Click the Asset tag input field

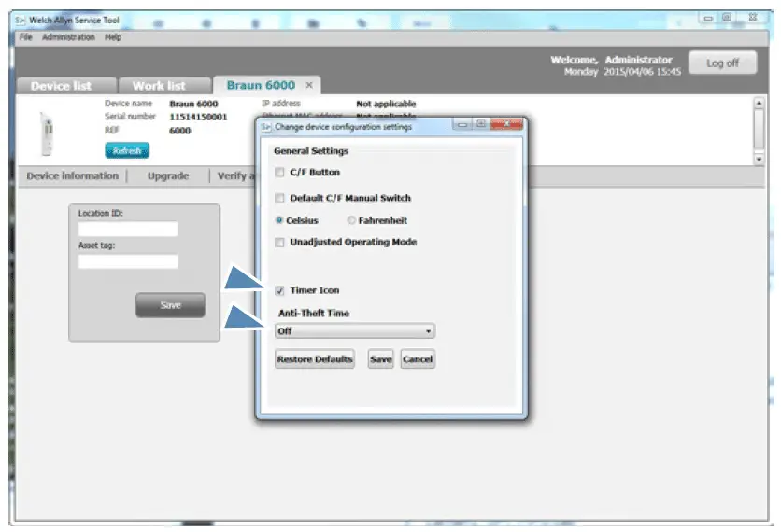(x=128, y=261)
